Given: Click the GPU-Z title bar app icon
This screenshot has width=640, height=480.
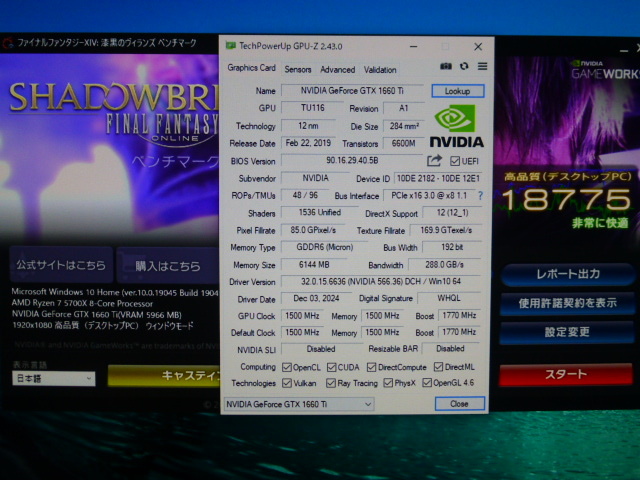Looking at the screenshot, I should 231,45.
